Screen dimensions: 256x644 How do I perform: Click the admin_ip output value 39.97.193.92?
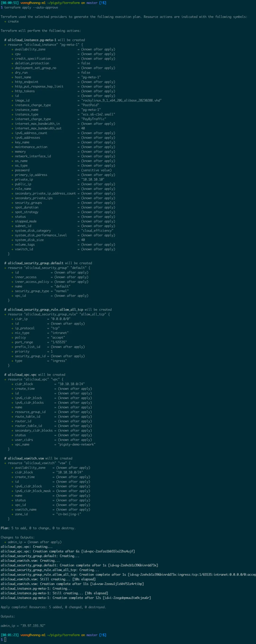point(33,626)
